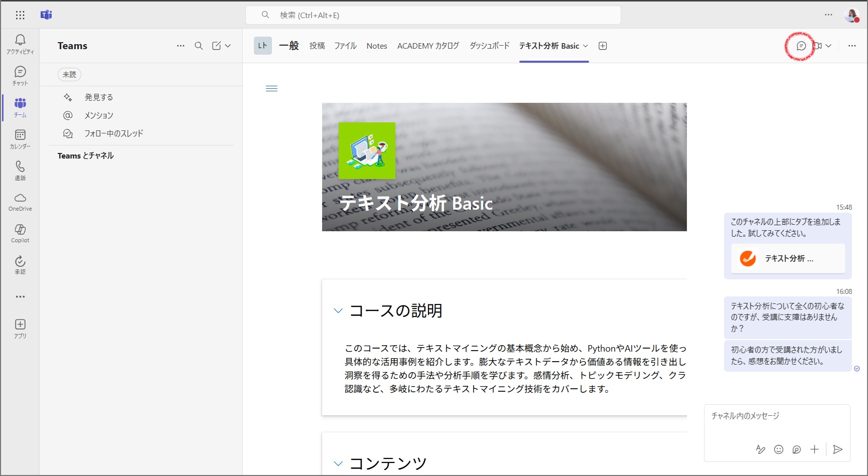Switch to the ACADEMY カタログ tab

point(428,46)
